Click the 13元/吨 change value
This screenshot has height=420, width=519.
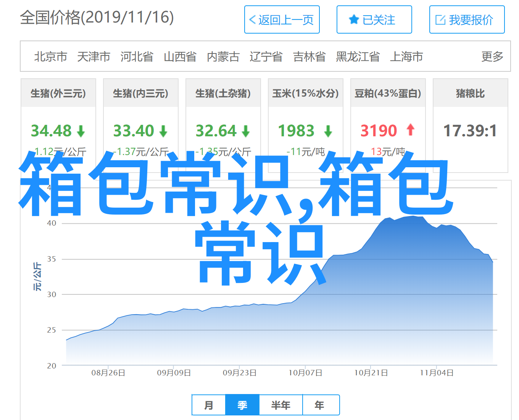click(x=388, y=152)
